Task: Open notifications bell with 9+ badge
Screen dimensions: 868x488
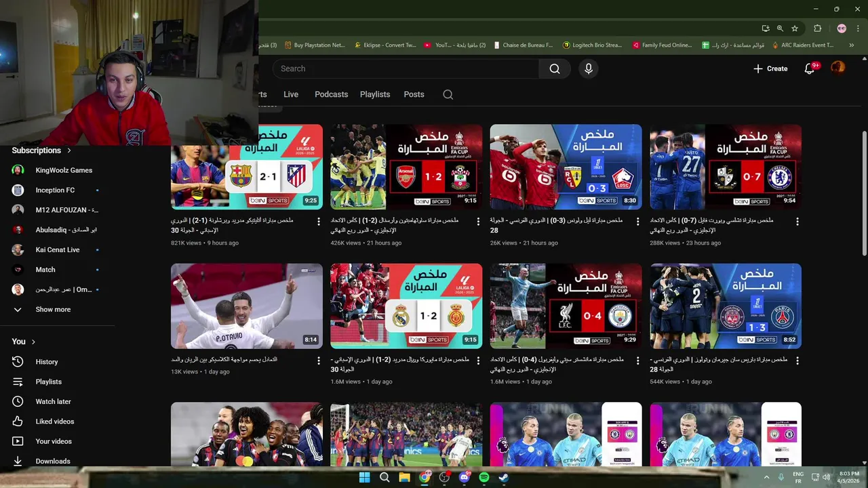Action: 810,68
